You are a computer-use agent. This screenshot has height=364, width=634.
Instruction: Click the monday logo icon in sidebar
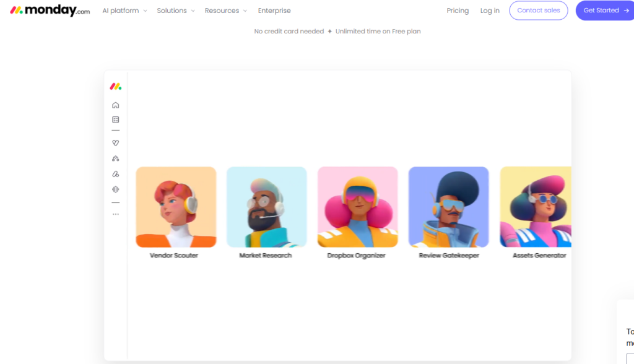pos(116,86)
